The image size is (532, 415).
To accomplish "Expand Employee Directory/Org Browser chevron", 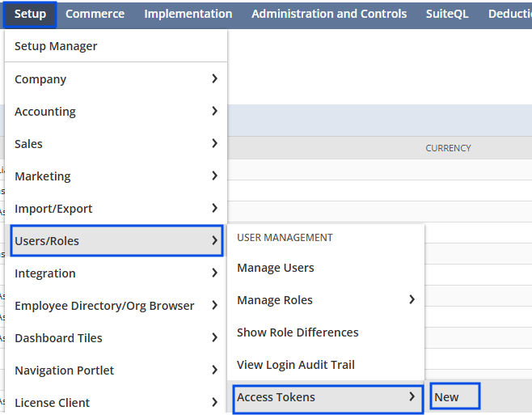I will click(214, 305).
